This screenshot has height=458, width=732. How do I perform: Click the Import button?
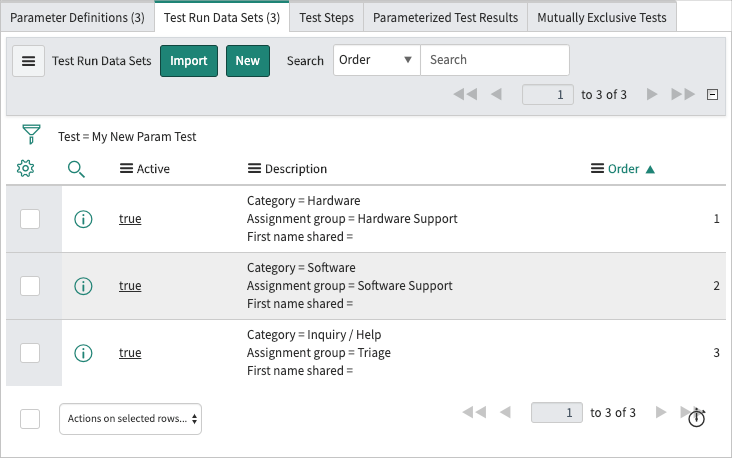click(x=189, y=61)
